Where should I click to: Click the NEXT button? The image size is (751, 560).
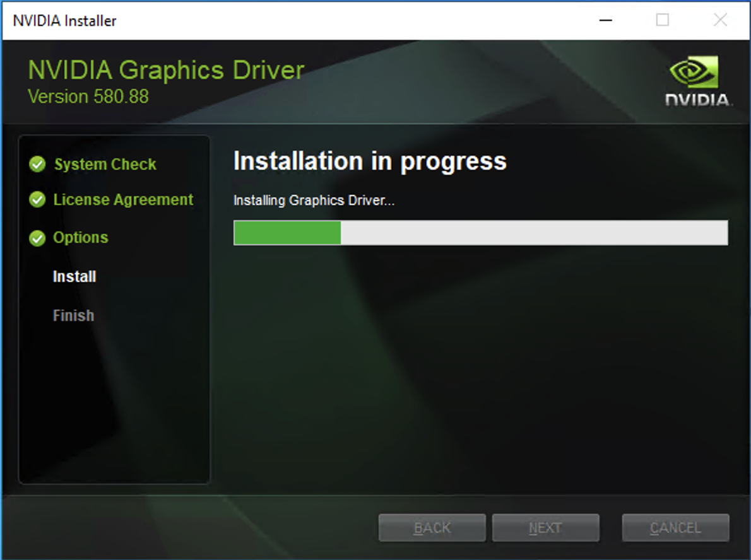[545, 528]
